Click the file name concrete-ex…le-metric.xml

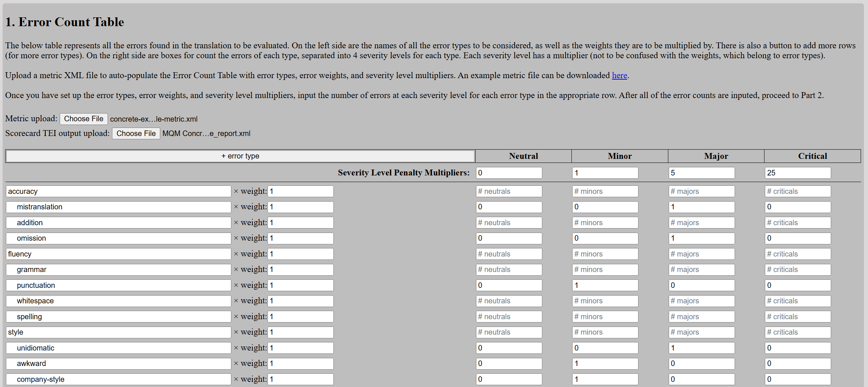pyautogui.click(x=154, y=119)
